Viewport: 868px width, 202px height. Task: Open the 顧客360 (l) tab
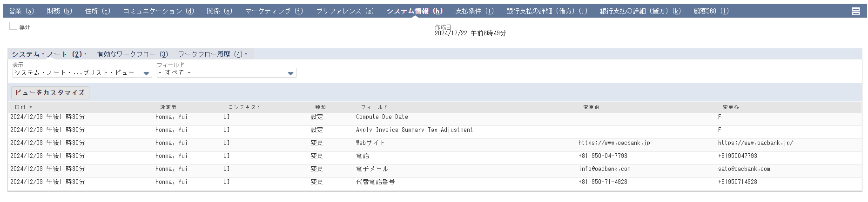pos(711,11)
